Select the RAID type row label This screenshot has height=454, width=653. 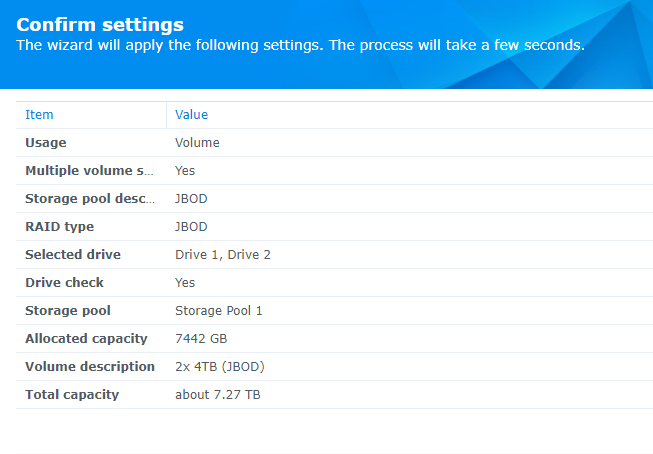click(x=59, y=227)
